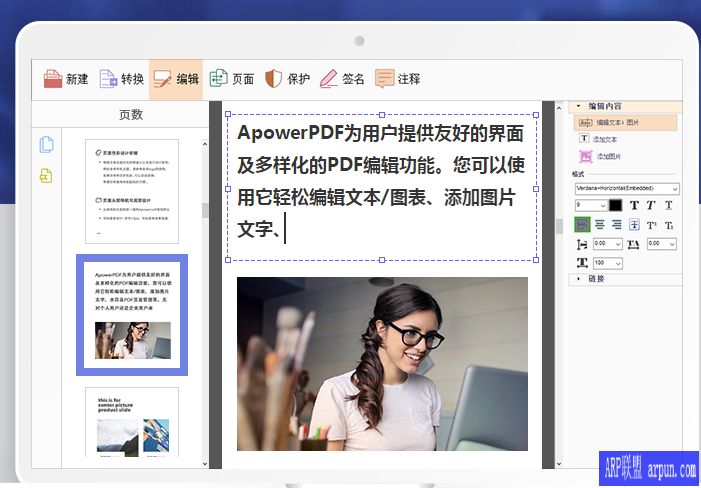Select the 'center picture product slide' thumbnail
This screenshot has height=488, width=701.
pos(132,422)
